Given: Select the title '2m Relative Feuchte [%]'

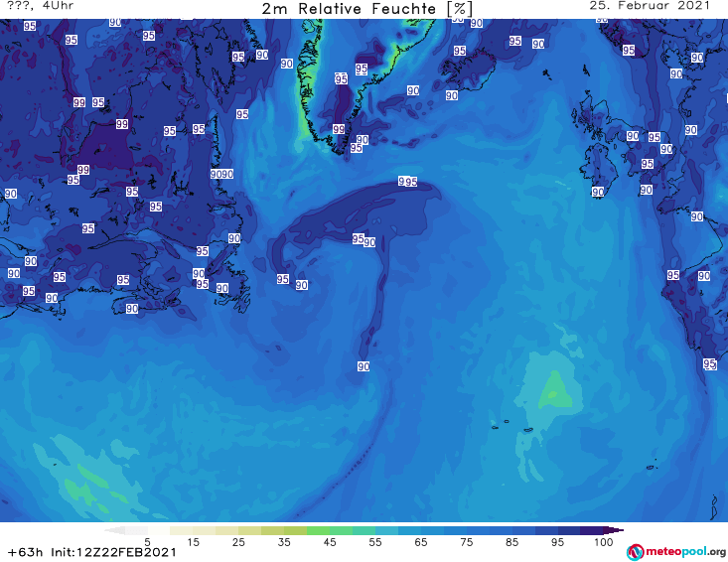Looking at the screenshot, I should pyautogui.click(x=367, y=9).
